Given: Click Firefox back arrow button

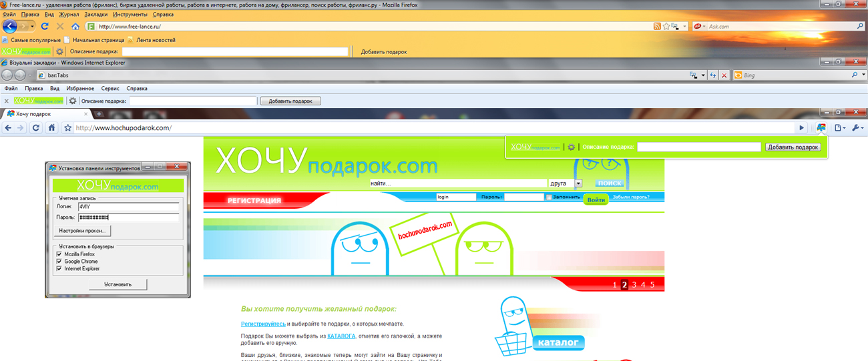Looking at the screenshot, I should (9, 27).
